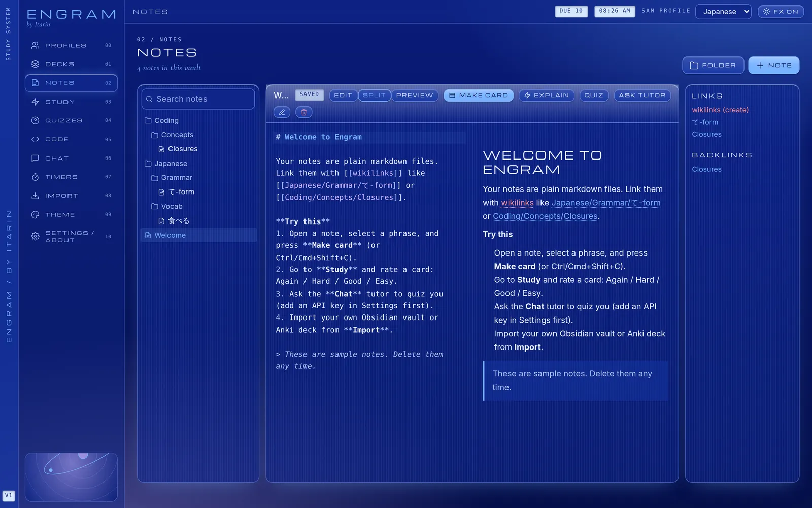
Task: Click the 08:26 AM clock badge
Action: [x=615, y=11]
